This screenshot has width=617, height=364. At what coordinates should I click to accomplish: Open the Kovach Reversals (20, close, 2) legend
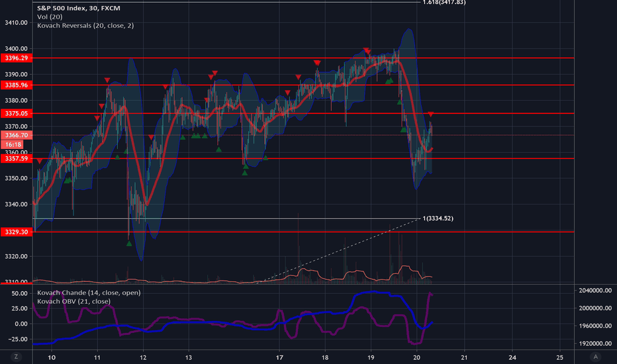[85, 26]
